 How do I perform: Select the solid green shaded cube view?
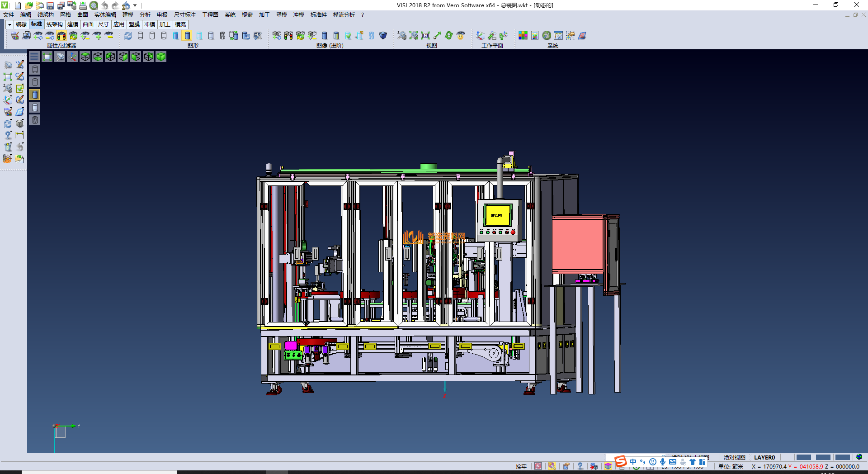click(x=161, y=57)
